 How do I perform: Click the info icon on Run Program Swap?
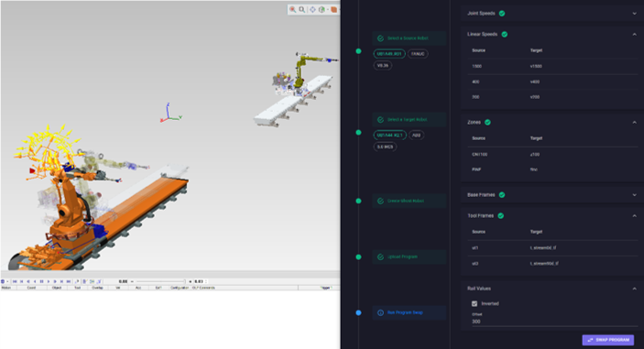pos(380,313)
